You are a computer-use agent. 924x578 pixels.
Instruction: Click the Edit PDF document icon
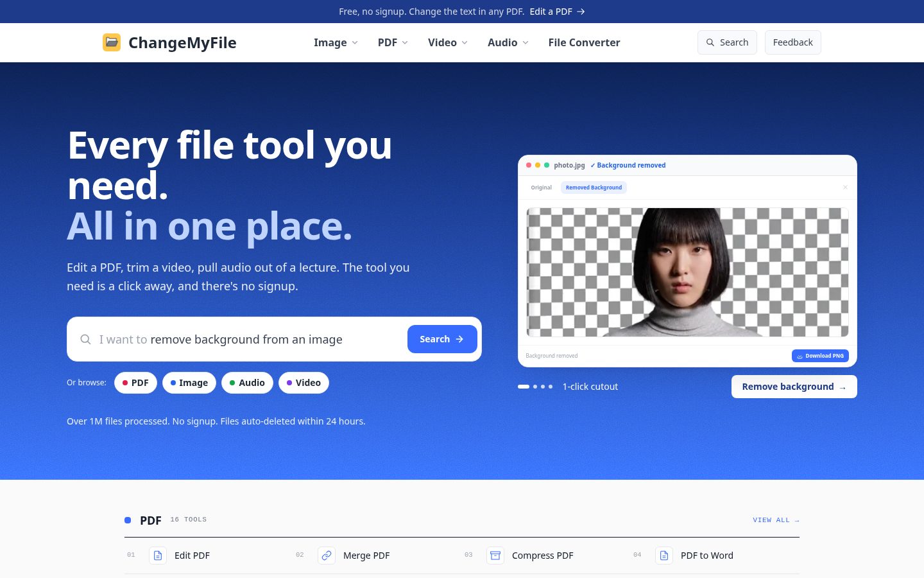(x=158, y=556)
